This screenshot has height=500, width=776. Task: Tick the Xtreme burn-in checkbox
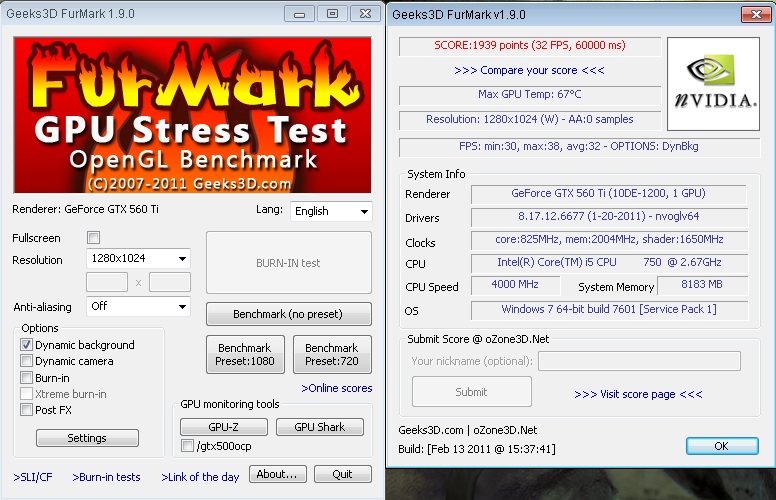coord(27,394)
